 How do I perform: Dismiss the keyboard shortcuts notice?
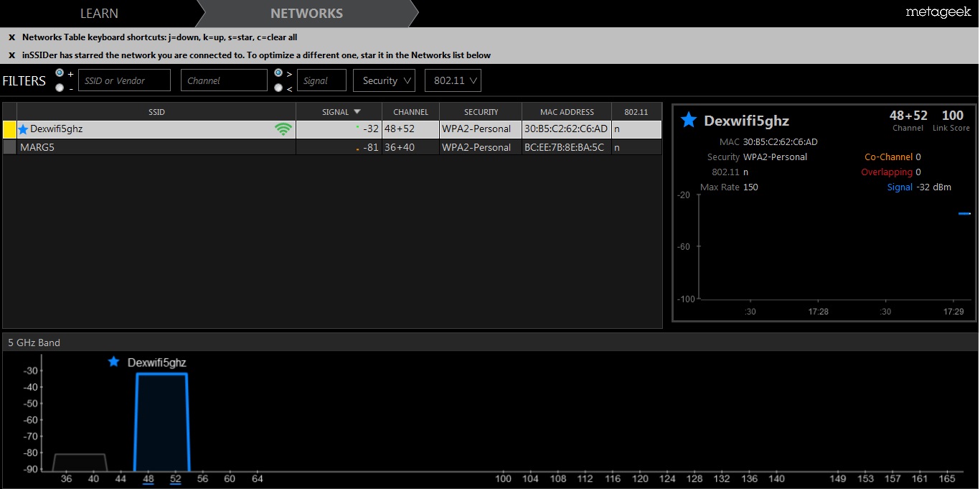click(11, 37)
